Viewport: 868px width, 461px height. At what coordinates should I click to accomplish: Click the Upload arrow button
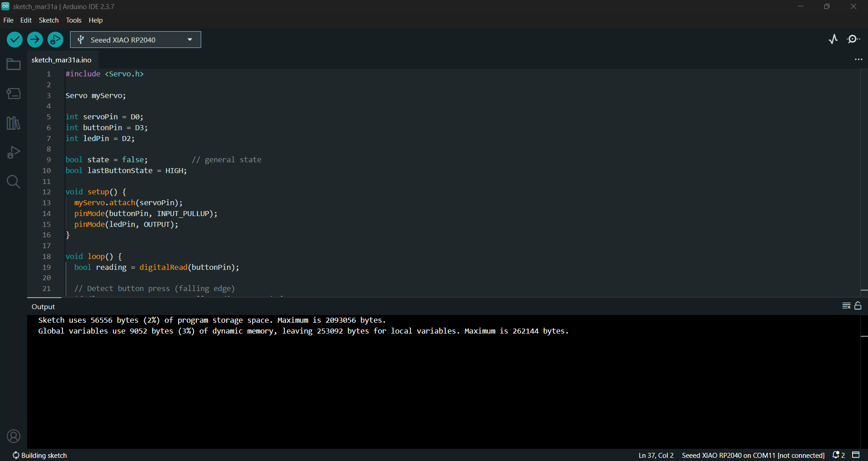click(35, 40)
